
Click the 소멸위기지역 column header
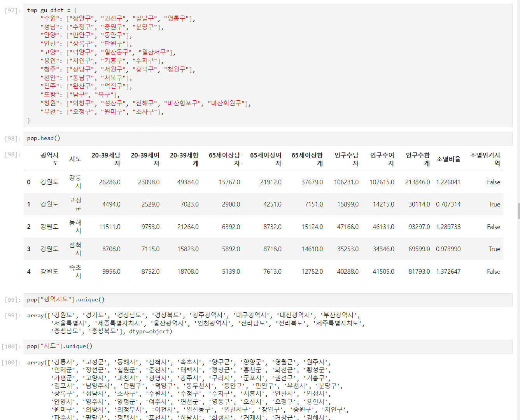coord(485,159)
